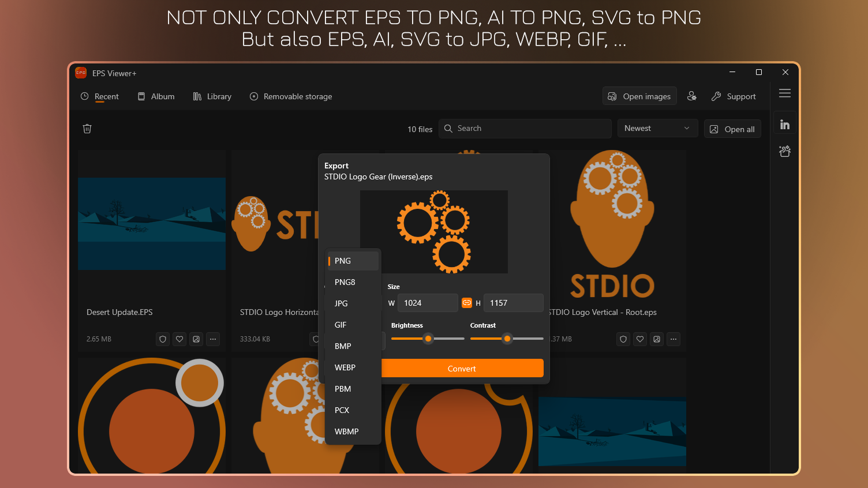This screenshot has width=868, height=488.
Task: Click the height field showing 1157
Action: pyautogui.click(x=514, y=303)
